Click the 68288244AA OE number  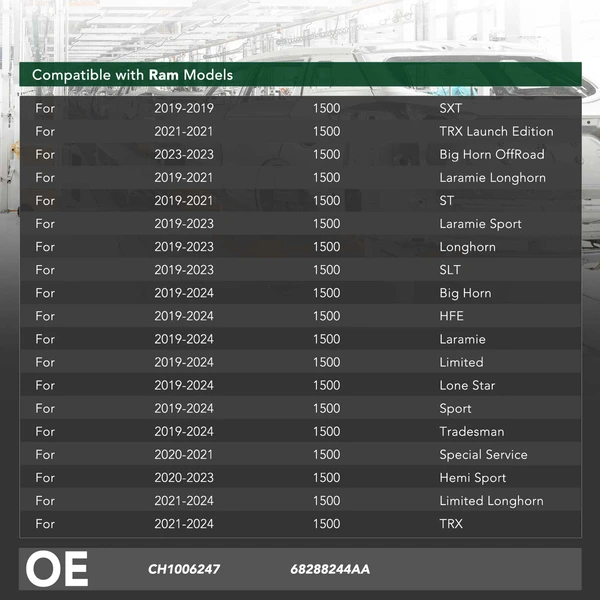(x=330, y=569)
